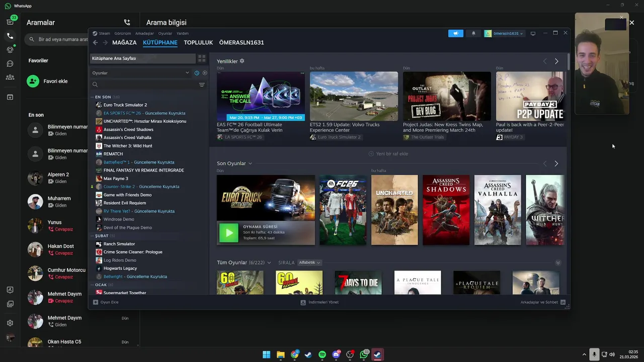
Task: Click Steam forward navigation arrow
Action: tap(105, 43)
